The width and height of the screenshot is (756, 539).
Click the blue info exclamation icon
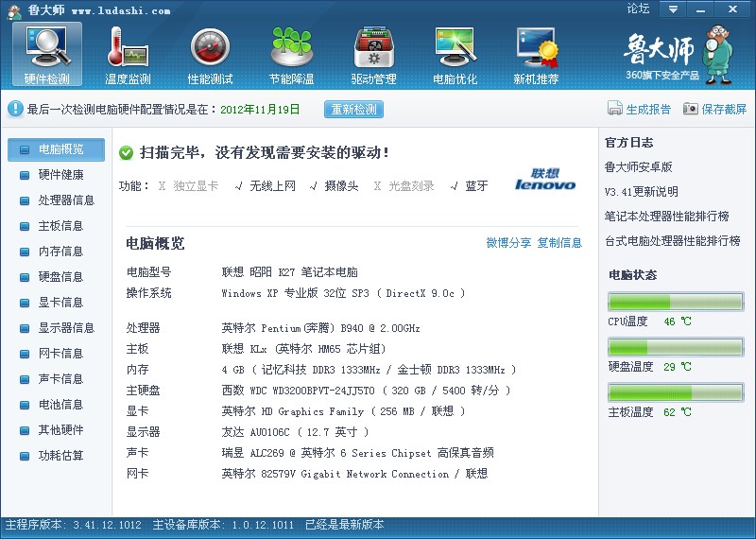pos(15,109)
